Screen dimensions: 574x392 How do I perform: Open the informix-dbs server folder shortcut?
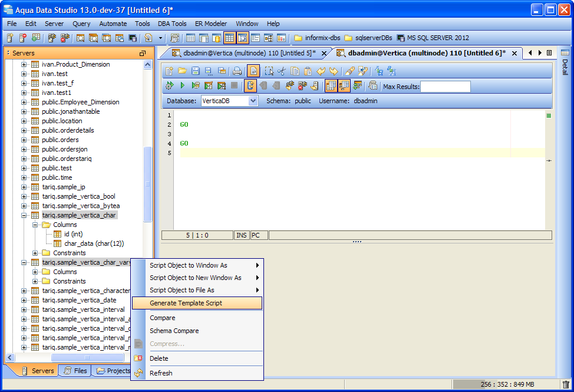pos(318,38)
